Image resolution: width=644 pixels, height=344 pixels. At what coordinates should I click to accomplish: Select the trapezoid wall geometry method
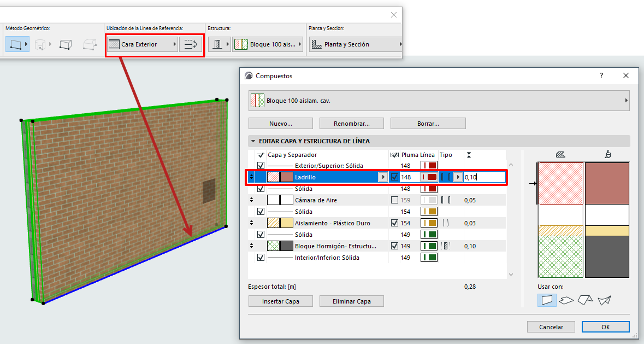[x=66, y=44]
